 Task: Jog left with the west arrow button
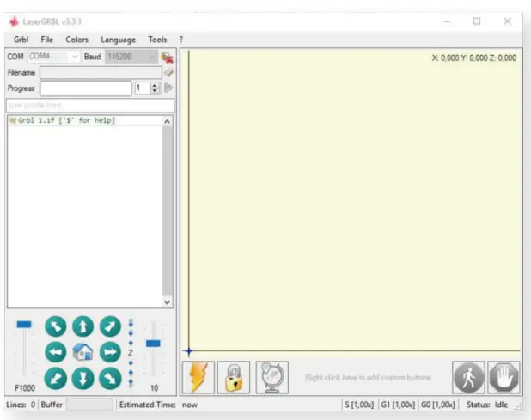point(56,352)
